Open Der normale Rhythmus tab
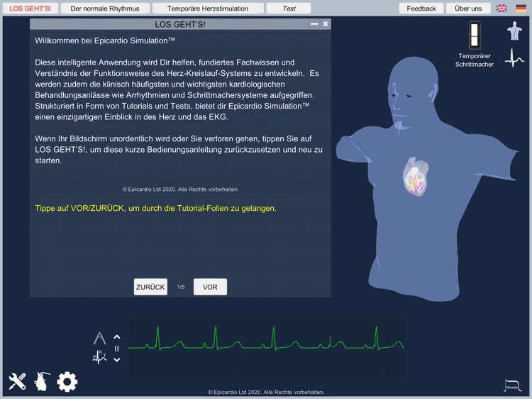532x399 pixels. (x=105, y=9)
